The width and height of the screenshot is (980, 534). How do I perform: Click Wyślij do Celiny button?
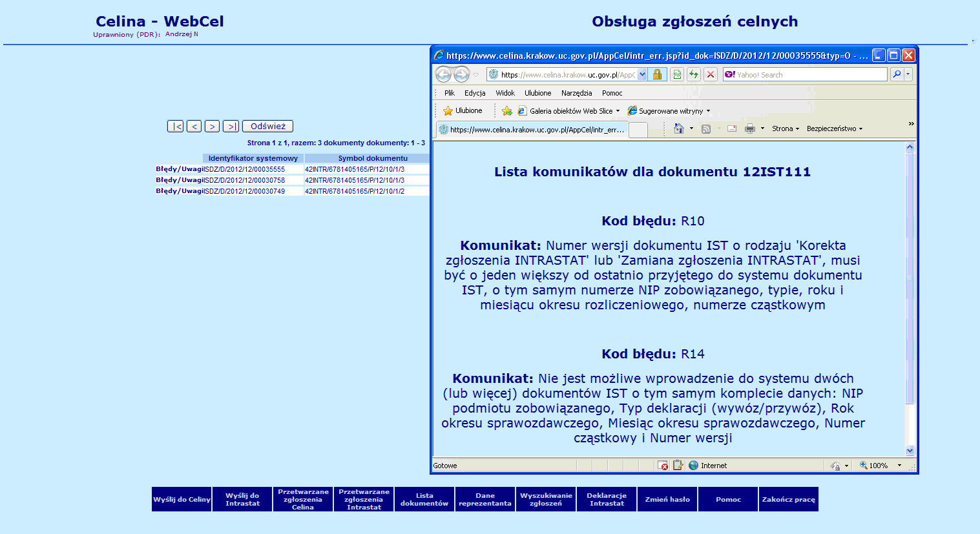click(x=182, y=499)
